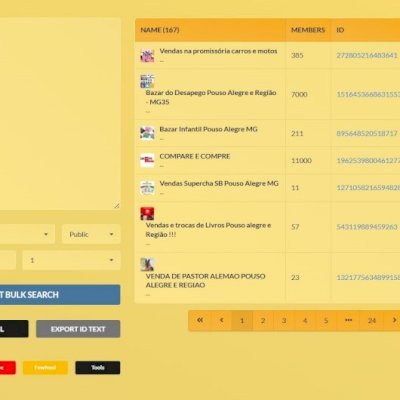The width and height of the screenshot is (400, 400).
Task: Open the Pastor Alemao group thumbnail
Action: point(147,264)
